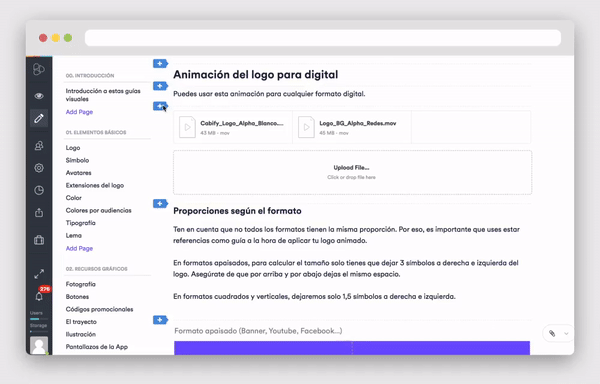This screenshot has width=600, height=384.
Task: Open the Avatares page
Action: 78,173
